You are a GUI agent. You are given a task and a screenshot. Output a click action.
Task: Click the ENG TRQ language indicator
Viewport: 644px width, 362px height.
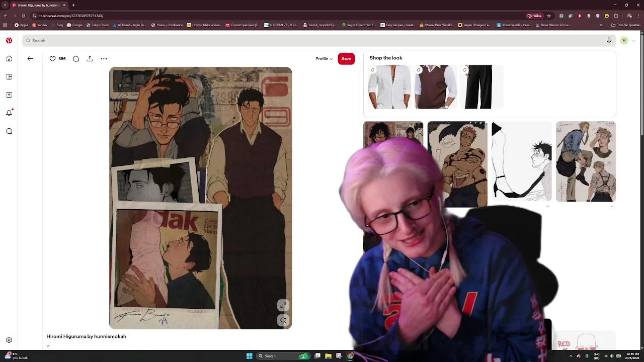pyautogui.click(x=597, y=356)
